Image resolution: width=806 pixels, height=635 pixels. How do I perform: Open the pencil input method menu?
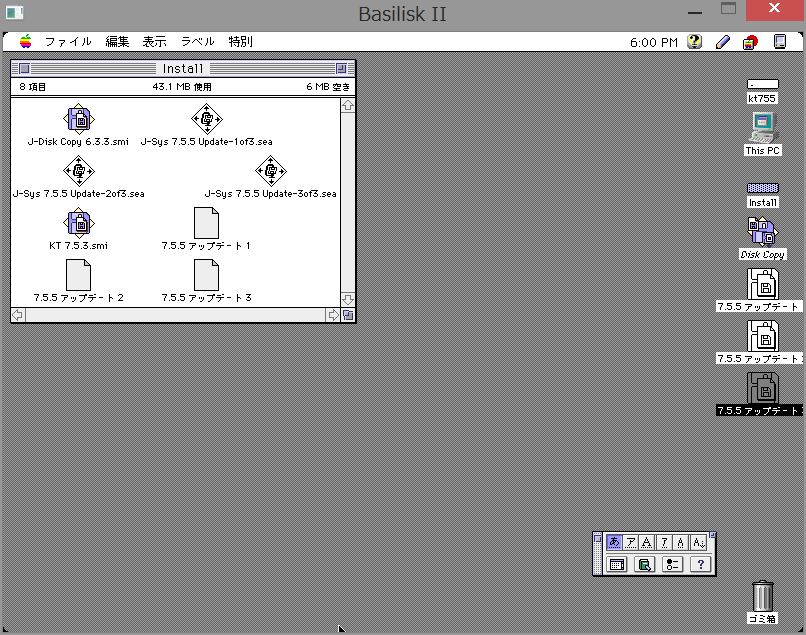coord(723,42)
